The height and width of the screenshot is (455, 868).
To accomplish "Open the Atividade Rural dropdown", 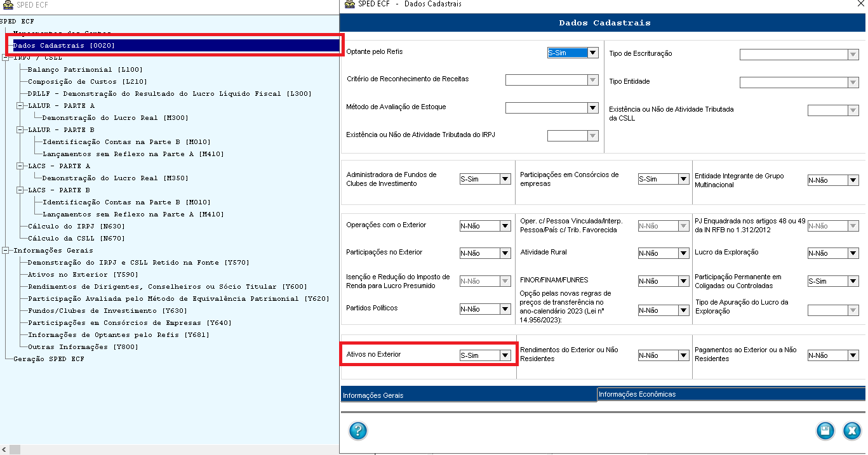I will (683, 253).
